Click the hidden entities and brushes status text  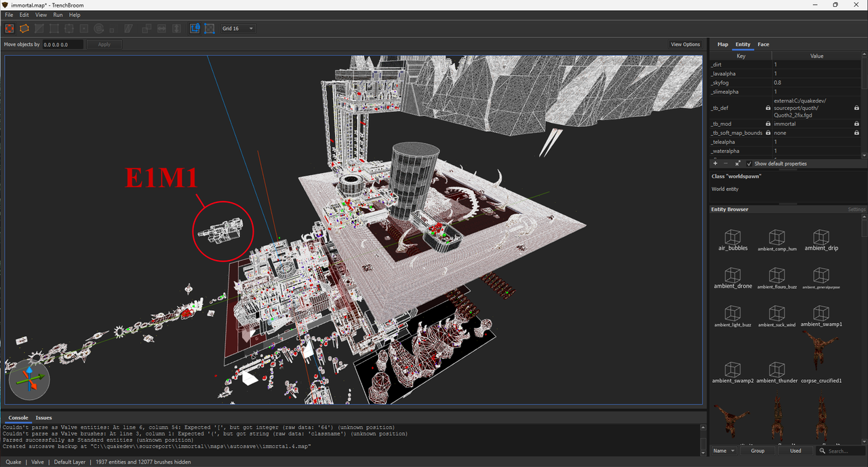tap(143, 462)
